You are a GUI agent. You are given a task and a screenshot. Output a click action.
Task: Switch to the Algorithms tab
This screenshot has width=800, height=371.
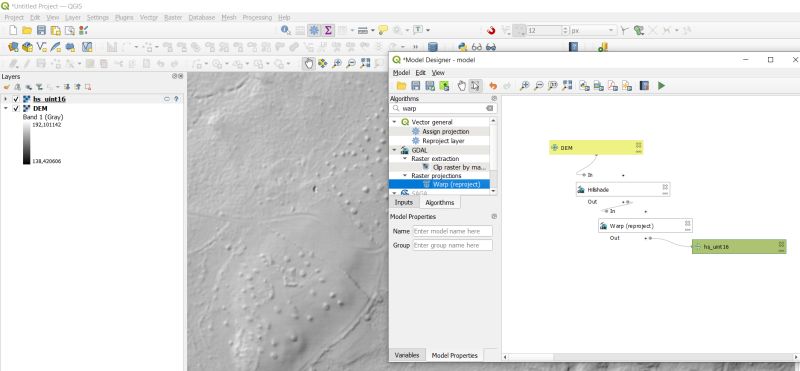pyautogui.click(x=440, y=203)
